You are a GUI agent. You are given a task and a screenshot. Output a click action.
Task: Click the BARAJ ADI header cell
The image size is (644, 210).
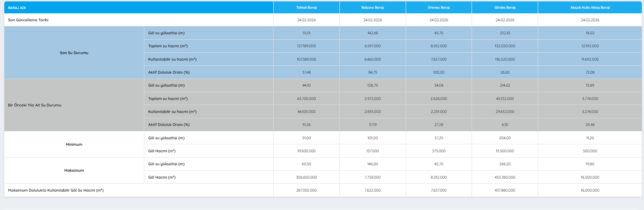tap(17, 8)
